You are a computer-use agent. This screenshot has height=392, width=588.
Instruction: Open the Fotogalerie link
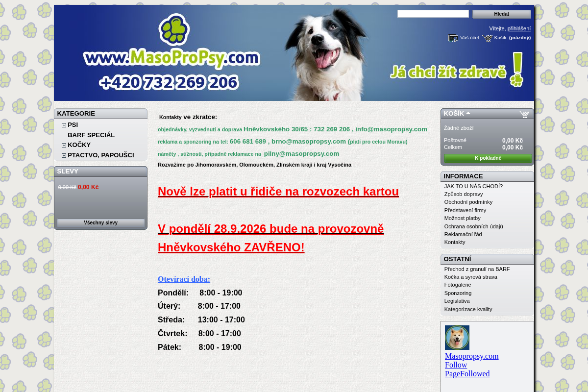(458, 285)
